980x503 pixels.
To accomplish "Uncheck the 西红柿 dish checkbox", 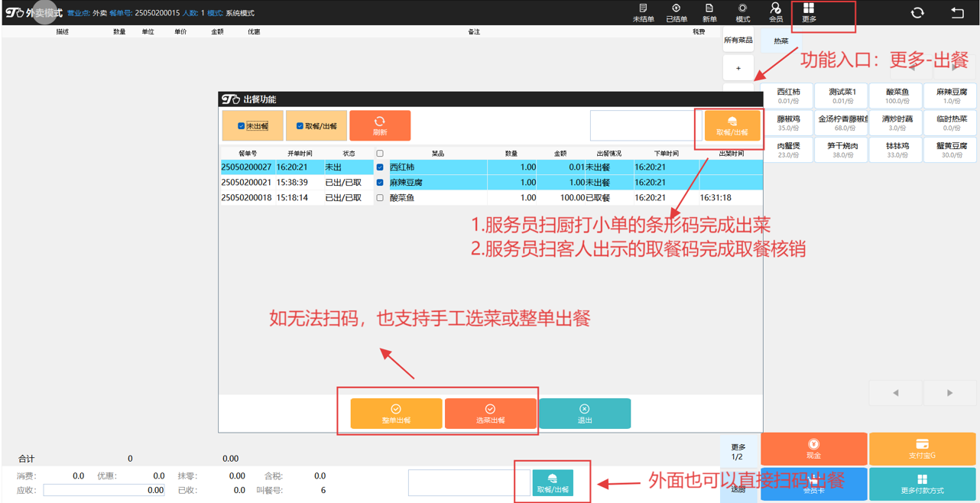I will tap(380, 167).
